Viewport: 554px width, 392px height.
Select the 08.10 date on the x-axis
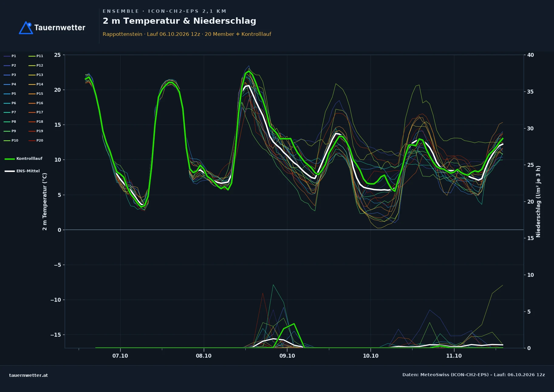click(204, 356)
